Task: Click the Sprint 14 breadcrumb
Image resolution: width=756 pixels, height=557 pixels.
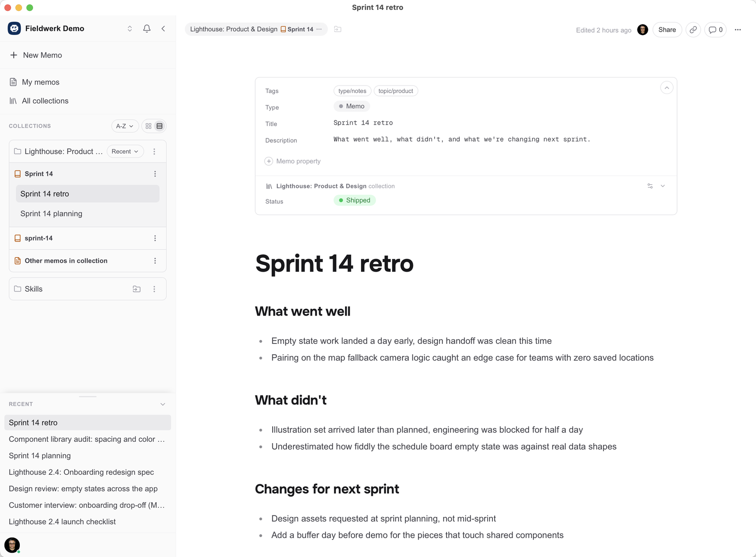Action: (x=297, y=29)
